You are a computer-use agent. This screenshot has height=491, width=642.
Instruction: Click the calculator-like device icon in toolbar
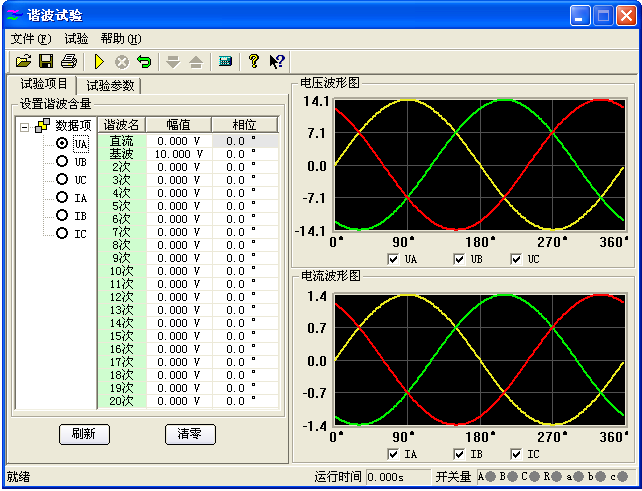[225, 62]
